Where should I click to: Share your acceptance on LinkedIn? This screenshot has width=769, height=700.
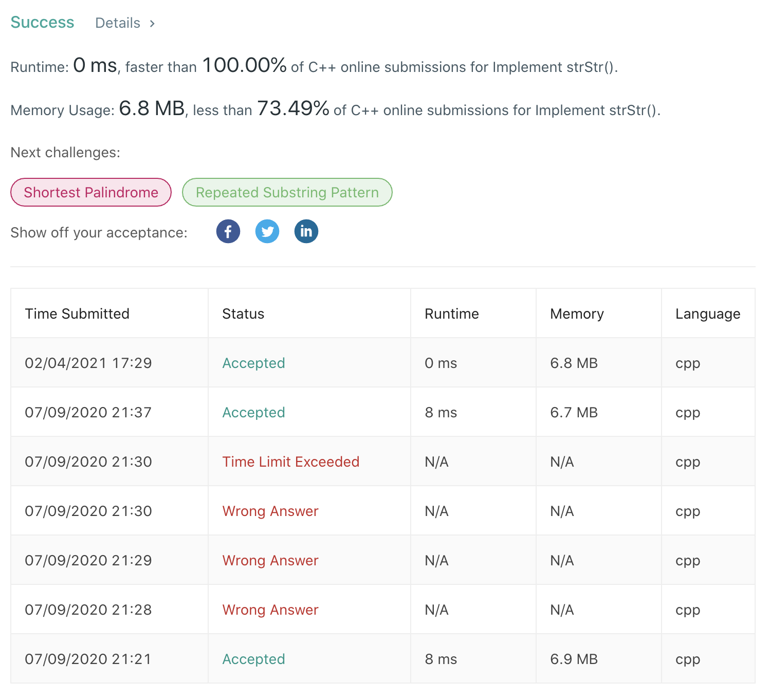pos(306,231)
